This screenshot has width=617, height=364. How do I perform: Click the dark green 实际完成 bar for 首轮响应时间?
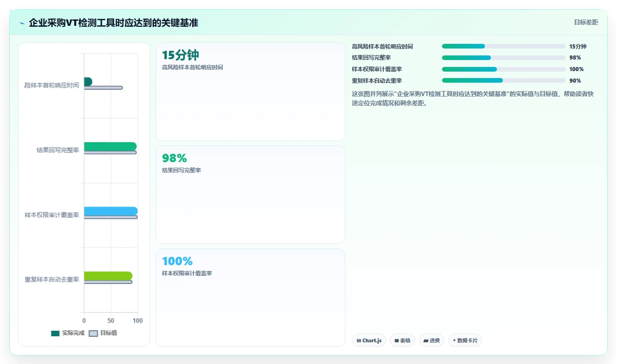point(88,82)
